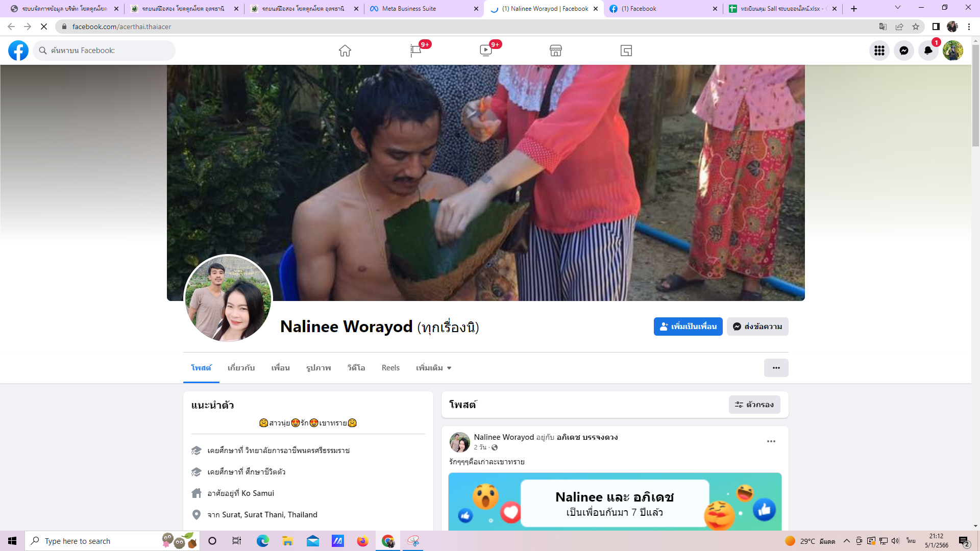Open the notifications bell
Image resolution: width=980 pixels, height=551 pixels.
pos(928,51)
